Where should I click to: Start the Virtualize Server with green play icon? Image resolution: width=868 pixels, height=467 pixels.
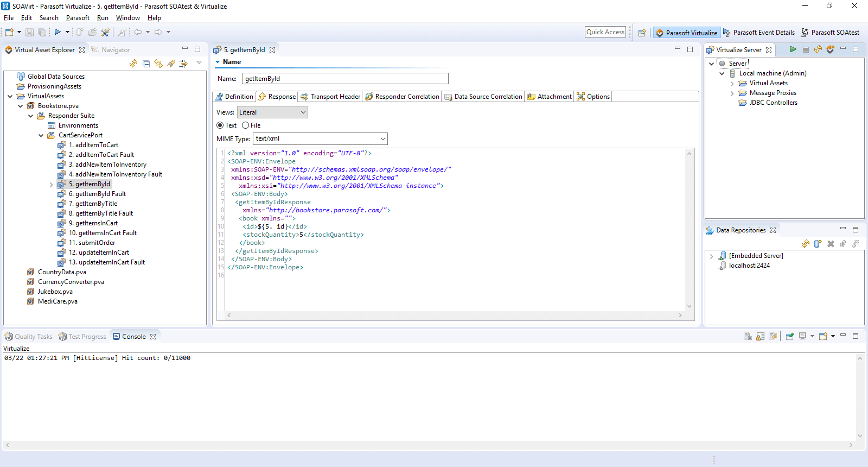[x=793, y=49]
